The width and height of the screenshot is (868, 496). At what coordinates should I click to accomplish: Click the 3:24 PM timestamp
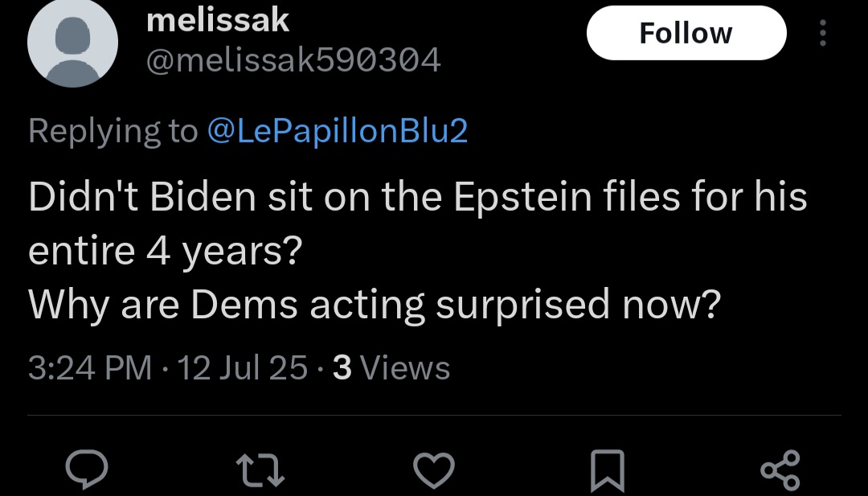click(x=90, y=367)
